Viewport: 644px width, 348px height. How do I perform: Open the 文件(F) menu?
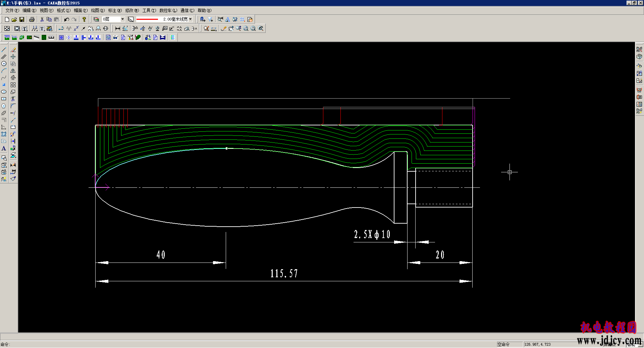(12, 11)
